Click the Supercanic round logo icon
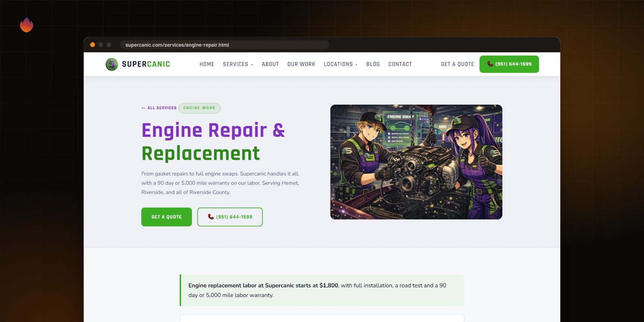Viewport: 644px width, 322px height. coord(111,64)
